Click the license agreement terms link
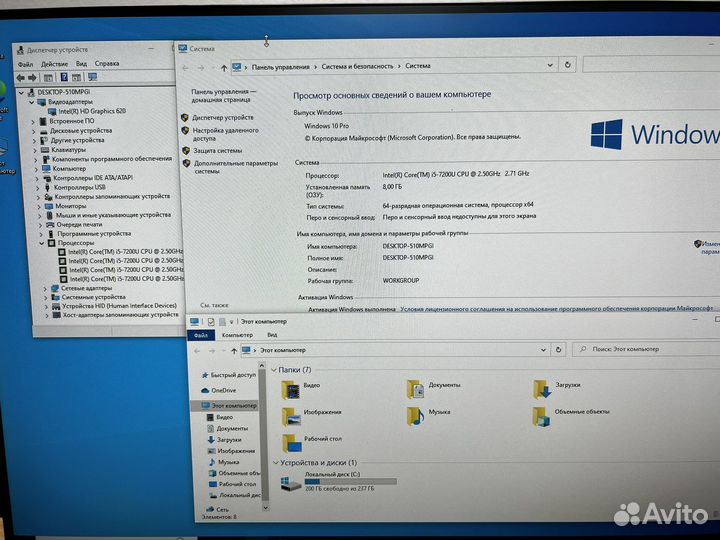Image resolution: width=720 pixels, height=540 pixels. pyautogui.click(x=557, y=309)
